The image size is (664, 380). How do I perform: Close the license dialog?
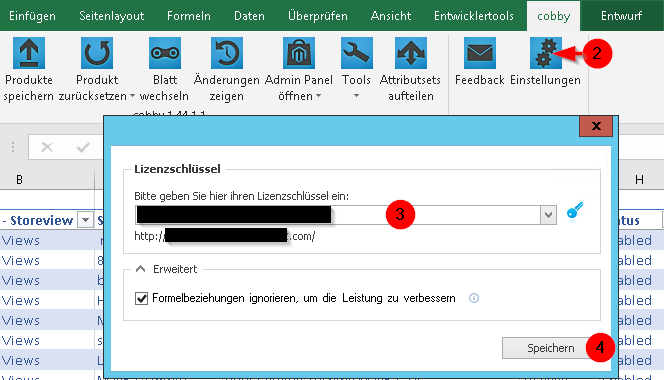point(596,126)
